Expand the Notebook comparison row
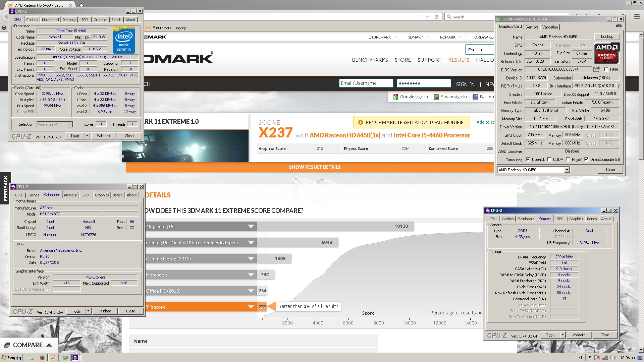644x362 pixels. [x=251, y=275]
